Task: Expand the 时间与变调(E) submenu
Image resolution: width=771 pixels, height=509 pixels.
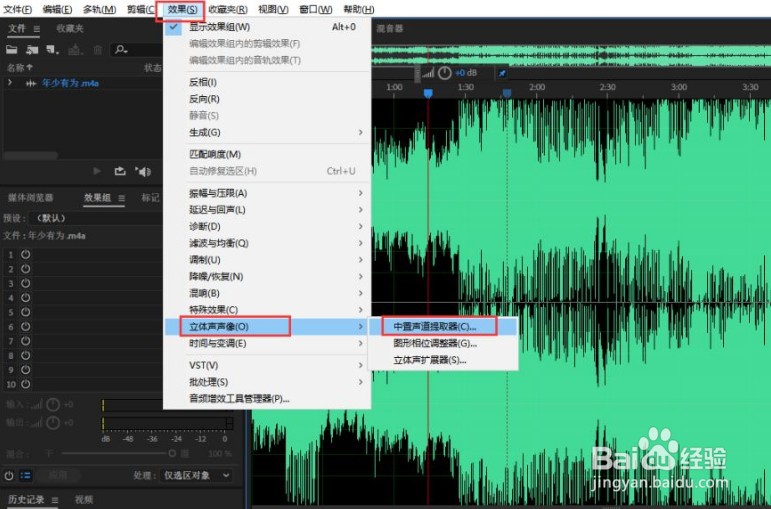Action: tap(267, 344)
